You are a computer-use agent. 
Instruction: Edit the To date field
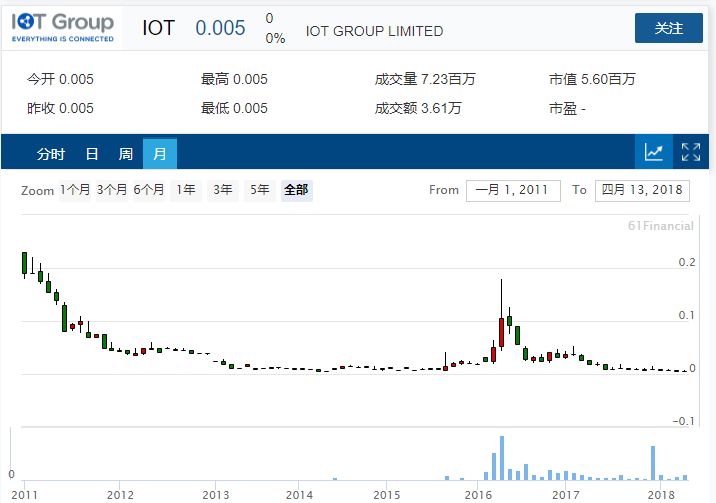pos(642,190)
